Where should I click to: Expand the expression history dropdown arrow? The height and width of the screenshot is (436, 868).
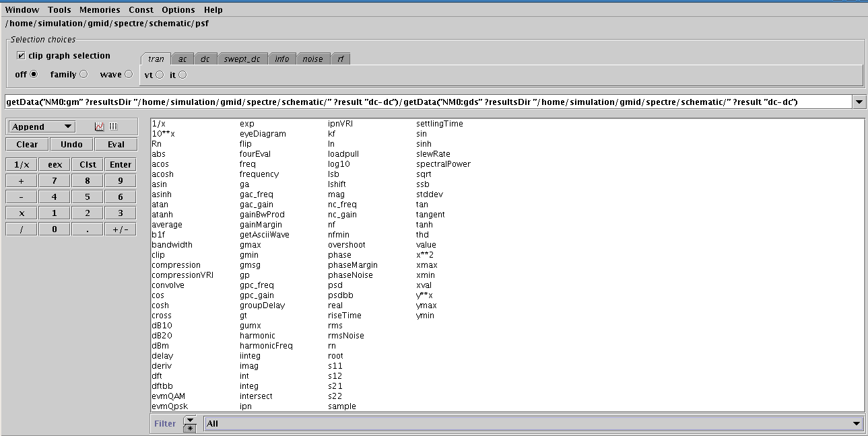(x=859, y=102)
